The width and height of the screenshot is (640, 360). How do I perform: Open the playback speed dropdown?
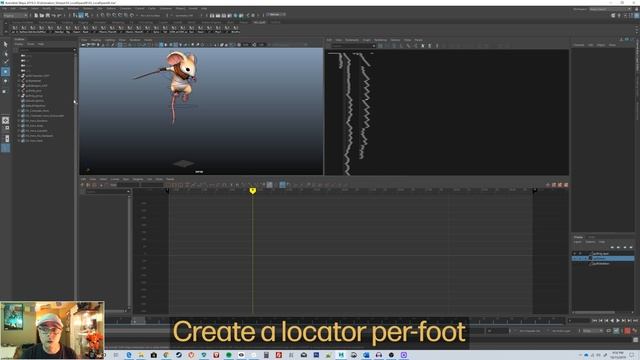pos(592,331)
